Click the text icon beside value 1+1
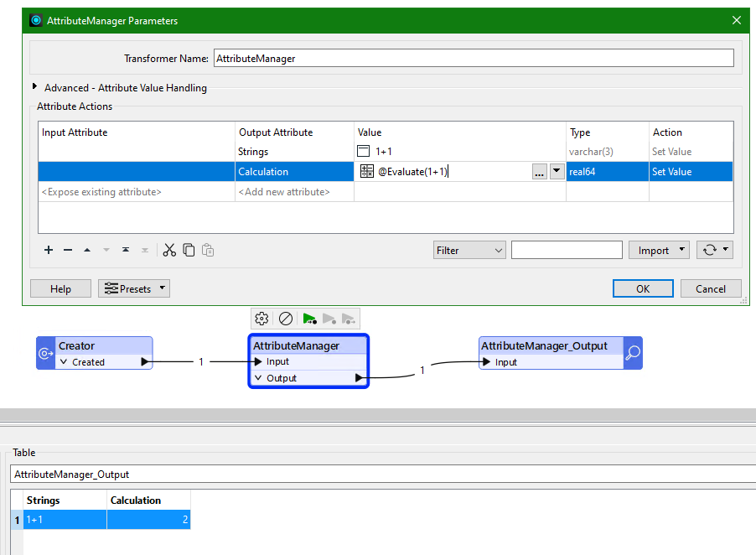The image size is (756, 555). pos(363,151)
